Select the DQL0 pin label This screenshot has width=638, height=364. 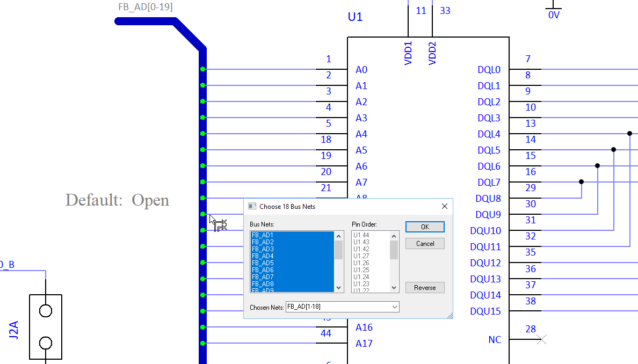pos(489,70)
